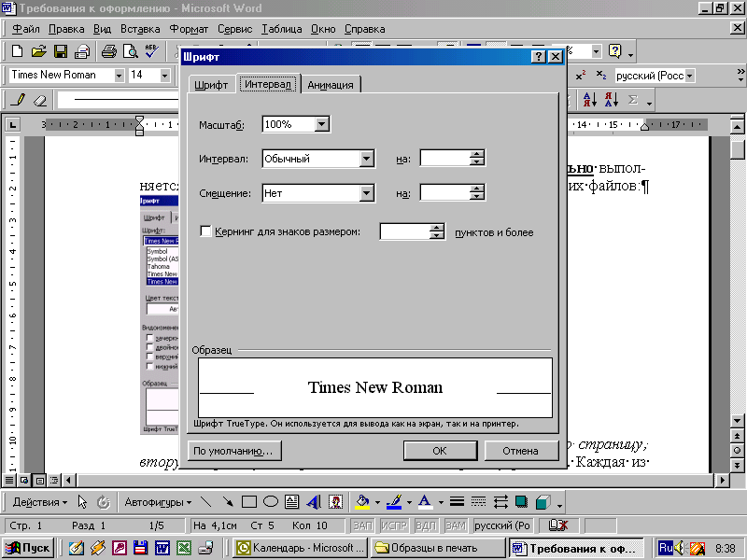Viewport: 747px width, 560px height.
Task: Open the Таблица menu
Action: pos(281,29)
